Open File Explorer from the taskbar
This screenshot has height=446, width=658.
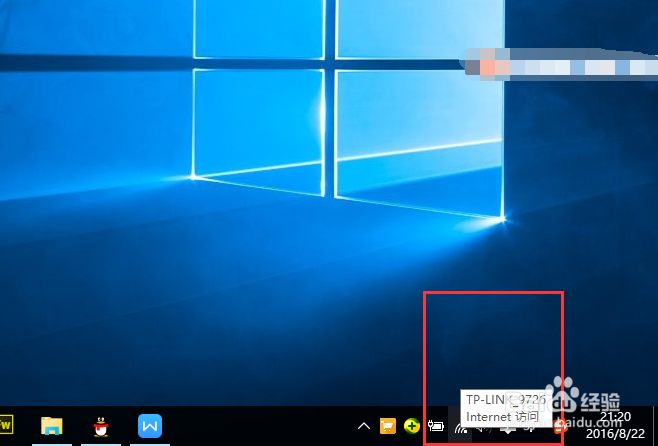[x=52, y=426]
